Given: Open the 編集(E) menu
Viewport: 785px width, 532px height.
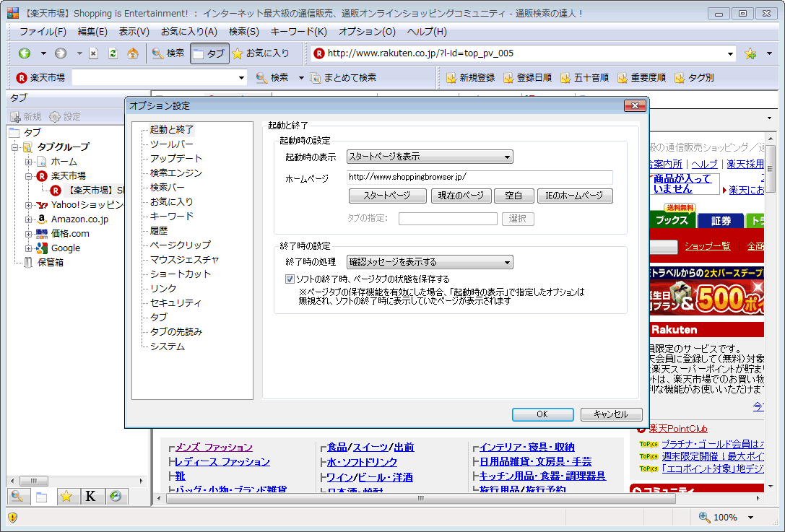Looking at the screenshot, I should tap(92, 32).
